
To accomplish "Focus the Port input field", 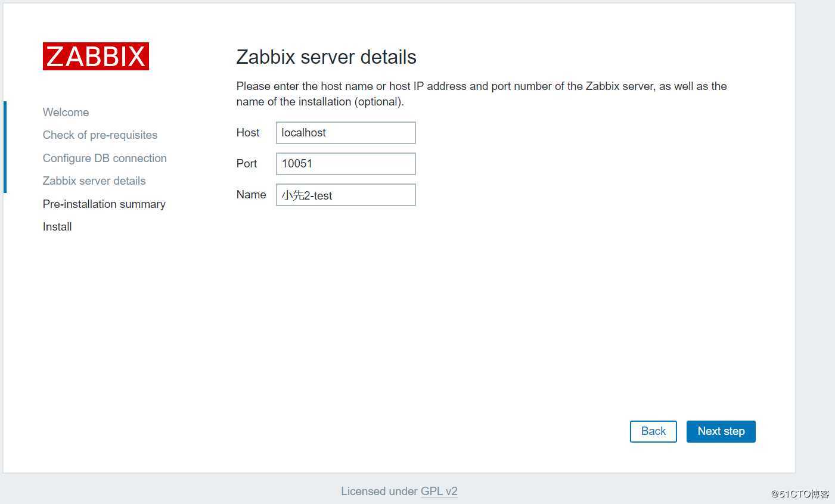I will click(346, 164).
